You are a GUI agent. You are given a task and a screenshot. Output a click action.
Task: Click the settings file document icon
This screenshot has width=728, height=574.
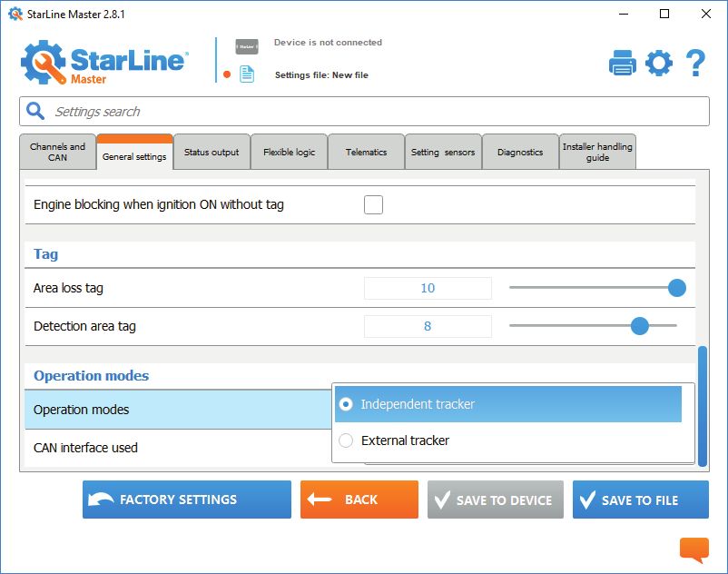[247, 74]
